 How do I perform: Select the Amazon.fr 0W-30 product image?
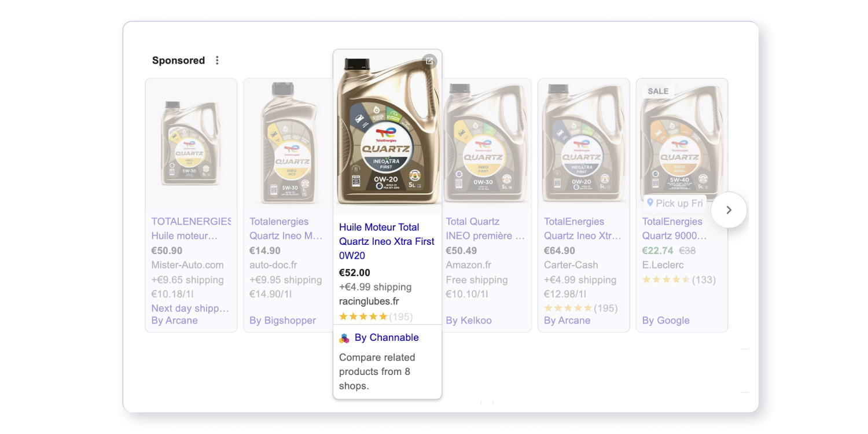(x=486, y=144)
